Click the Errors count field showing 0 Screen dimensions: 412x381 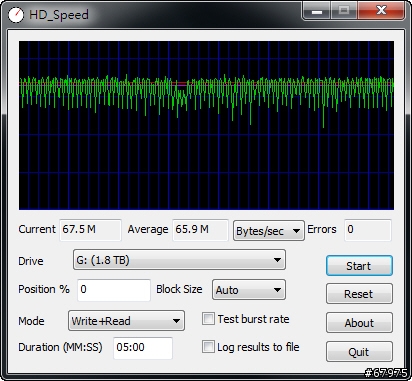pos(368,230)
